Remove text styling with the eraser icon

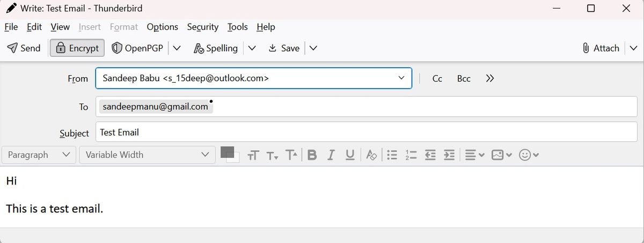tap(371, 155)
